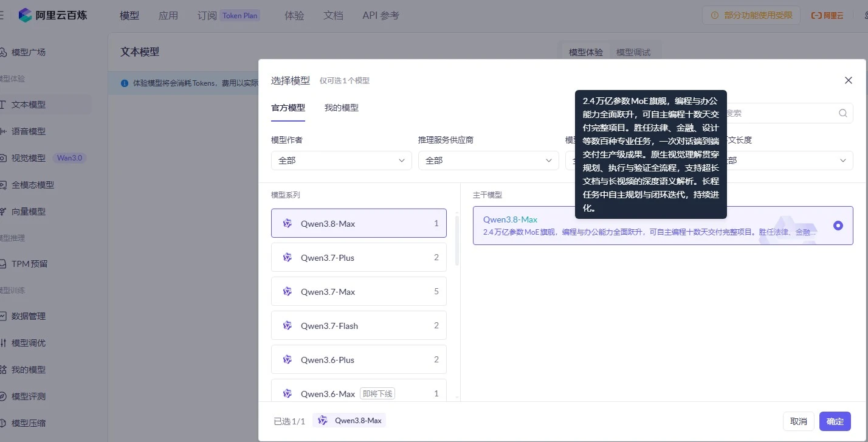Open the 阿里云 link in the header
Viewport: 868px width, 442px height.
pyautogui.click(x=827, y=16)
